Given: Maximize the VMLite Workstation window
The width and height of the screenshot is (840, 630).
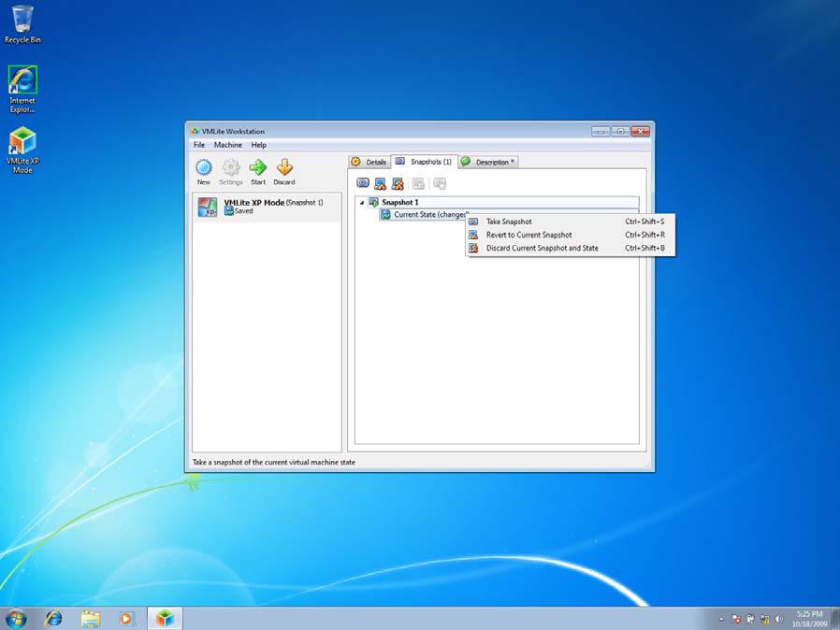Looking at the screenshot, I should [620, 131].
